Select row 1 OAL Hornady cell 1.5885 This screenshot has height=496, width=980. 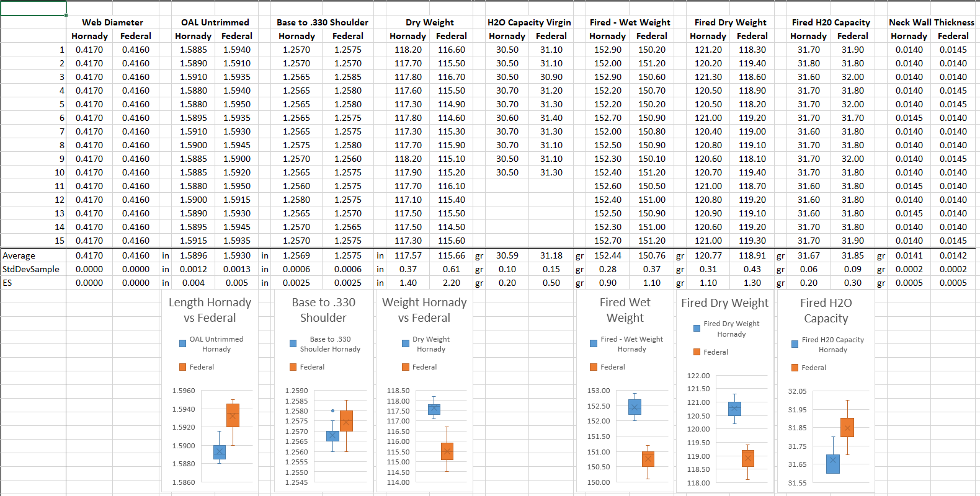click(194, 50)
